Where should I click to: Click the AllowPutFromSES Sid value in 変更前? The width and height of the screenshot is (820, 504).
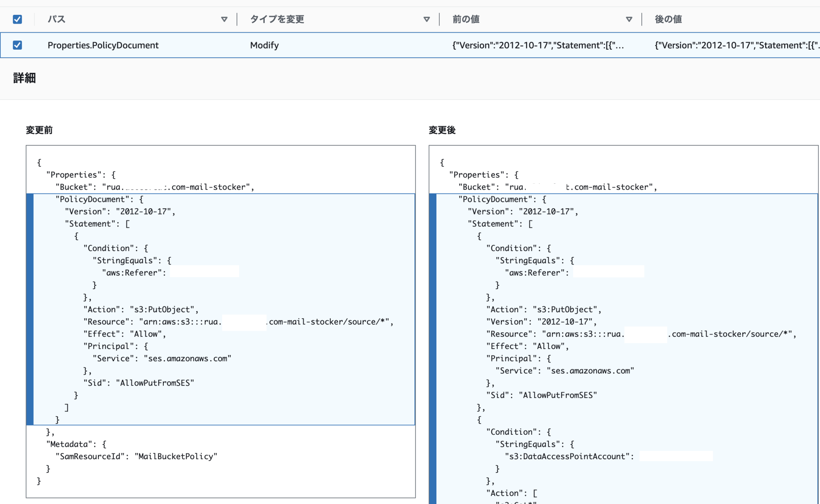[155, 382]
